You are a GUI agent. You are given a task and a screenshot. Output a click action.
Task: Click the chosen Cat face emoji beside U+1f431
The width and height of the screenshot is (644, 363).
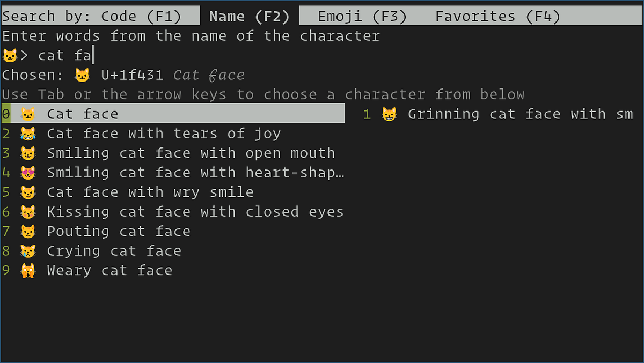pos(81,75)
